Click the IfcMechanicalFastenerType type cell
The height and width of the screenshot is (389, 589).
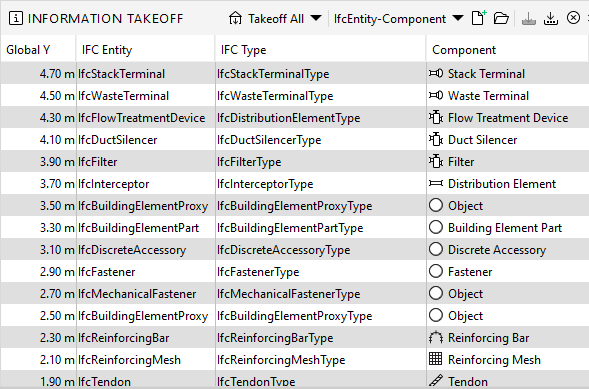(x=321, y=294)
